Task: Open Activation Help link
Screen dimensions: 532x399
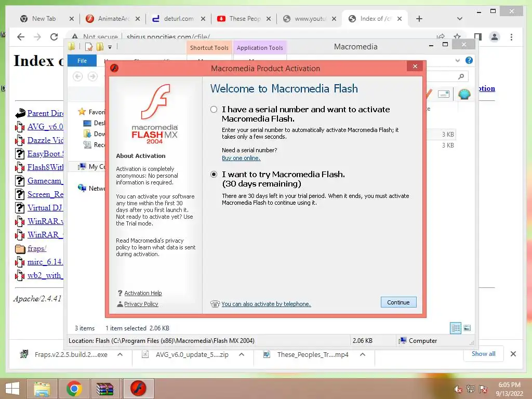Action: coord(143,293)
